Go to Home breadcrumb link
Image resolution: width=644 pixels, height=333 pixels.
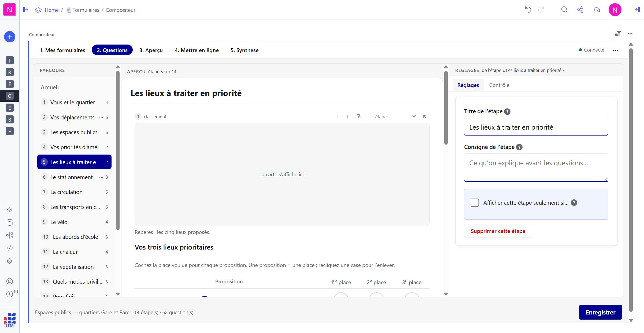(51, 10)
